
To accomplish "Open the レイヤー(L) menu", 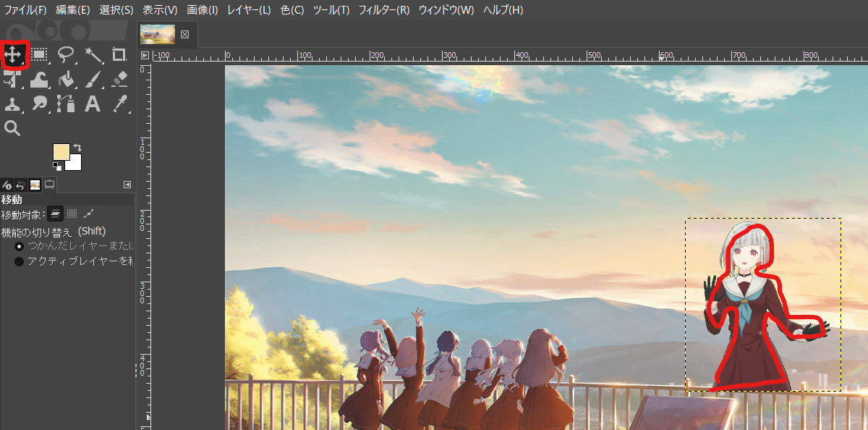I will (x=249, y=10).
